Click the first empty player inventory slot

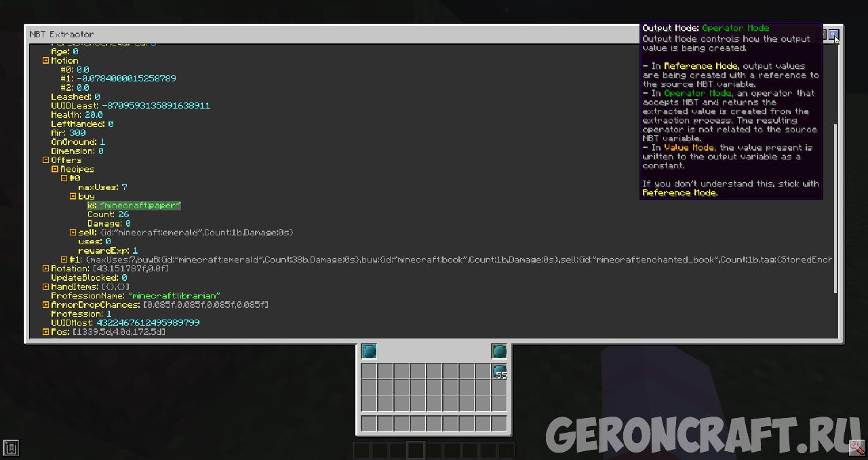pyautogui.click(x=369, y=371)
